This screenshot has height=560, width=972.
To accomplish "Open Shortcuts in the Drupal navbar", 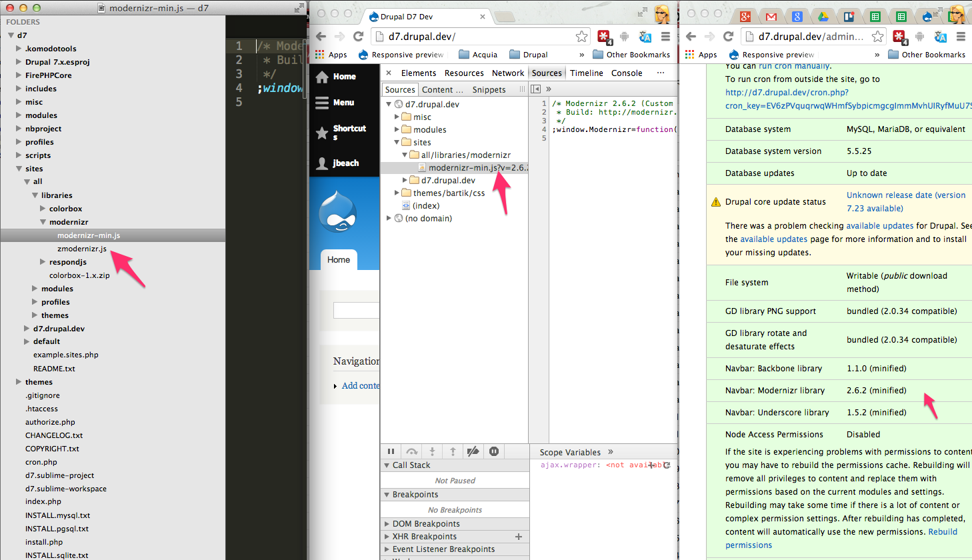I will point(341,132).
